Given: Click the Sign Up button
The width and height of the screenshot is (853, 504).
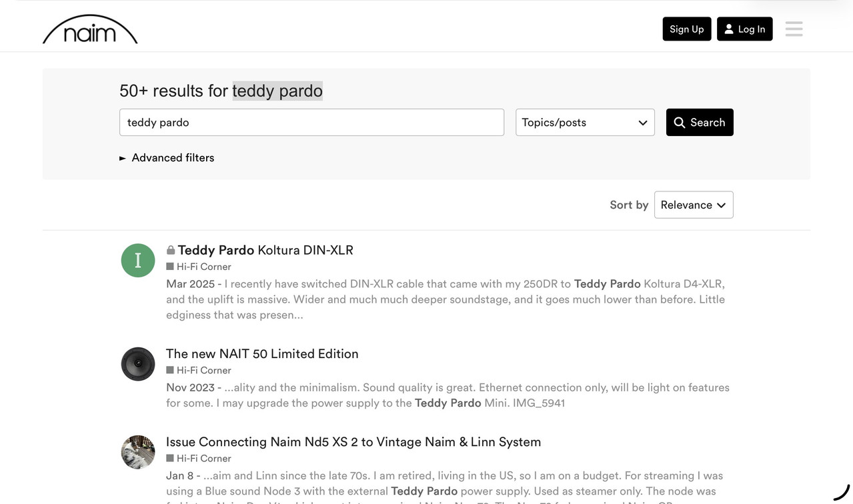Looking at the screenshot, I should pyautogui.click(x=687, y=29).
